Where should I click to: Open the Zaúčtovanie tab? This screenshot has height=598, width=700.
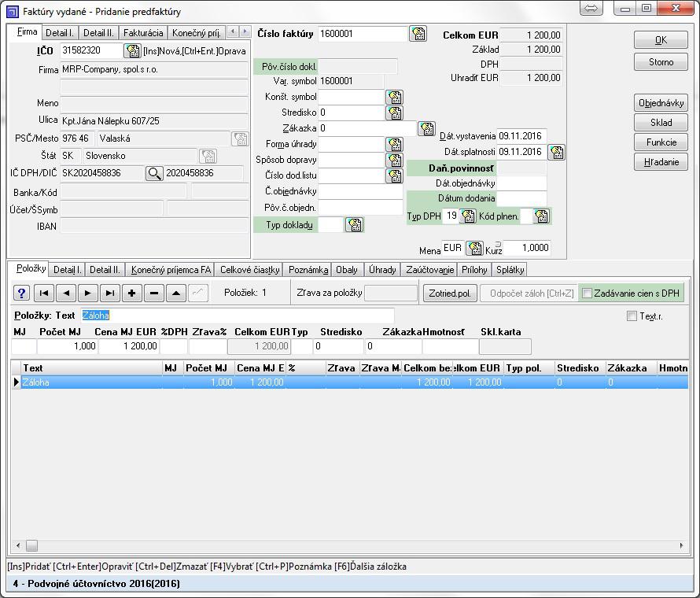coord(430,270)
